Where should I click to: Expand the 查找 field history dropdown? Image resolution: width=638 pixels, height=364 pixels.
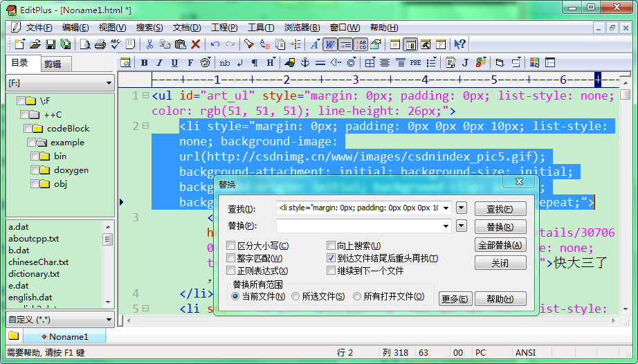pyautogui.click(x=446, y=208)
